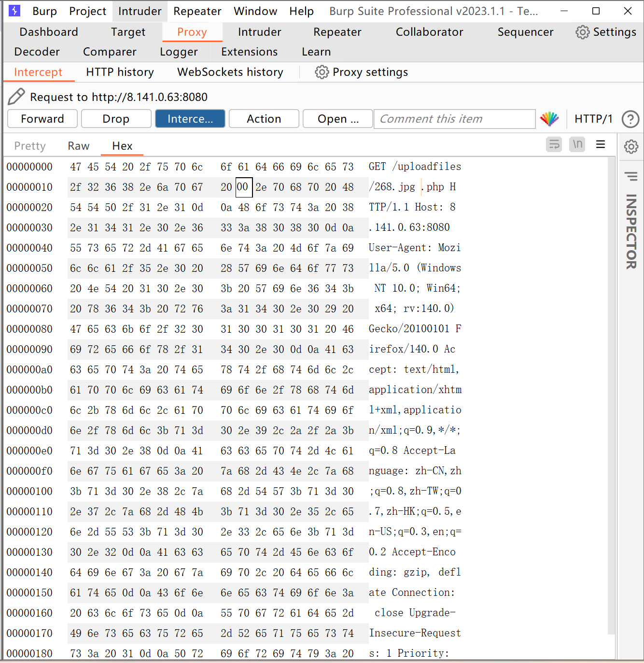The image size is (644, 663).
Task: Switch to the Repeater tool tab
Action: (x=337, y=32)
